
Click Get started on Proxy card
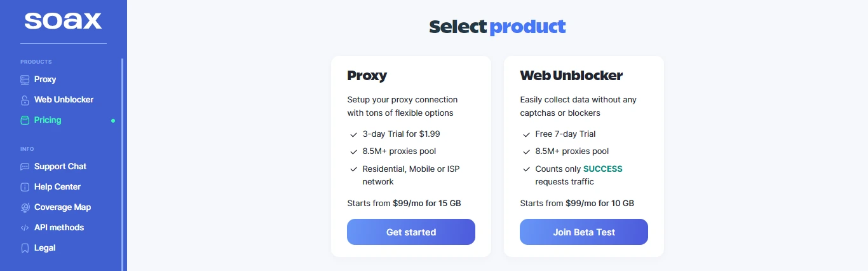(411, 232)
